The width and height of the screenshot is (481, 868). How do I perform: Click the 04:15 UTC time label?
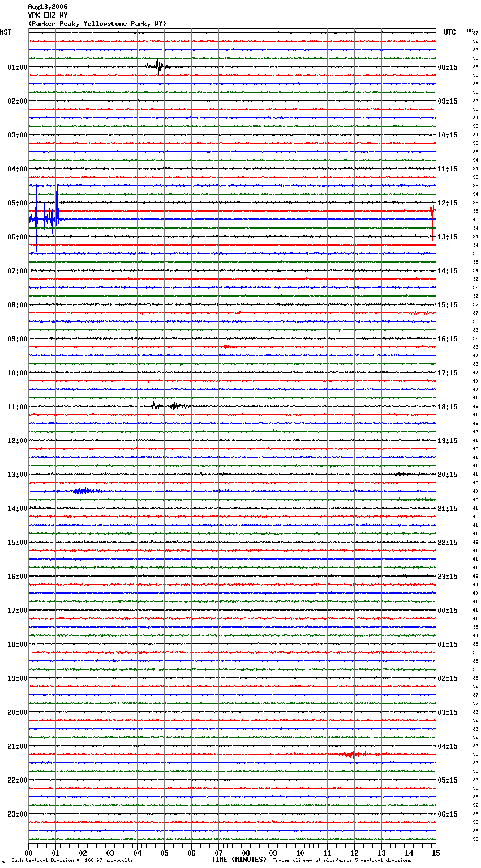click(448, 746)
